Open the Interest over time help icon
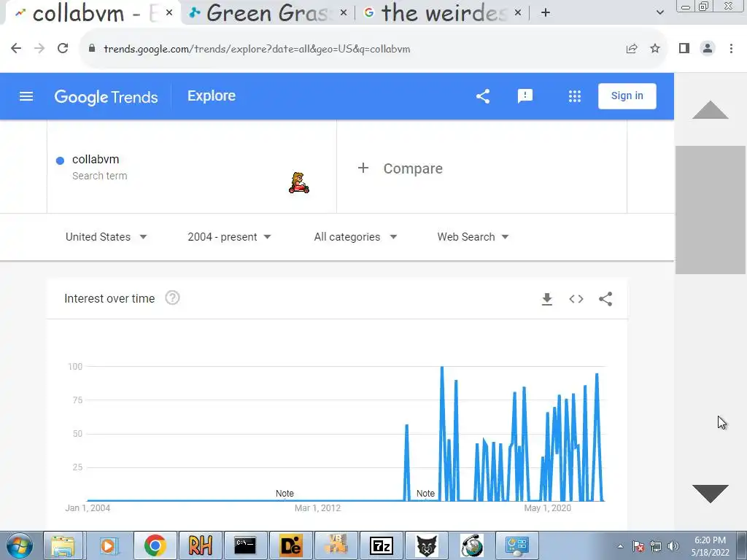Viewport: 747px width, 560px height. pyautogui.click(x=172, y=298)
